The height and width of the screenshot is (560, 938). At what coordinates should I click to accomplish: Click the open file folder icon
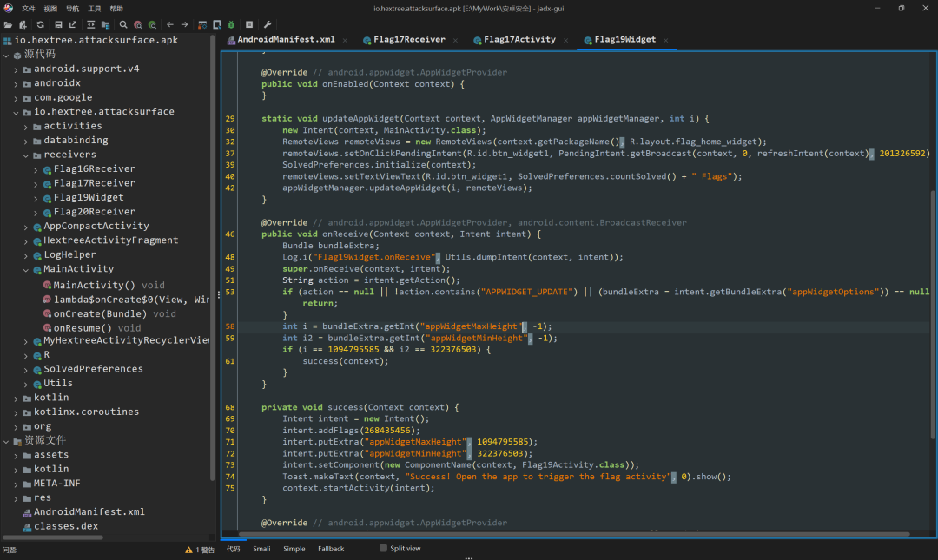click(x=9, y=25)
